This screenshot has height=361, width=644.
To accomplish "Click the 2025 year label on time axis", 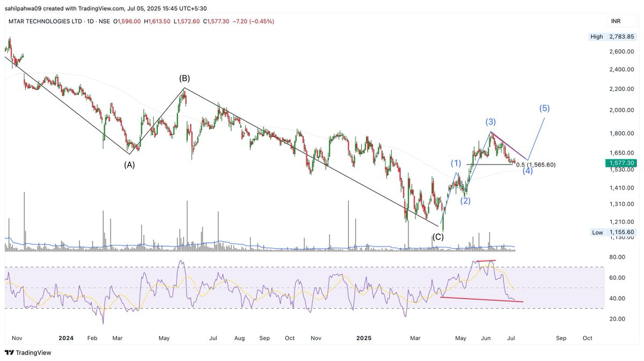I will coord(364,338).
